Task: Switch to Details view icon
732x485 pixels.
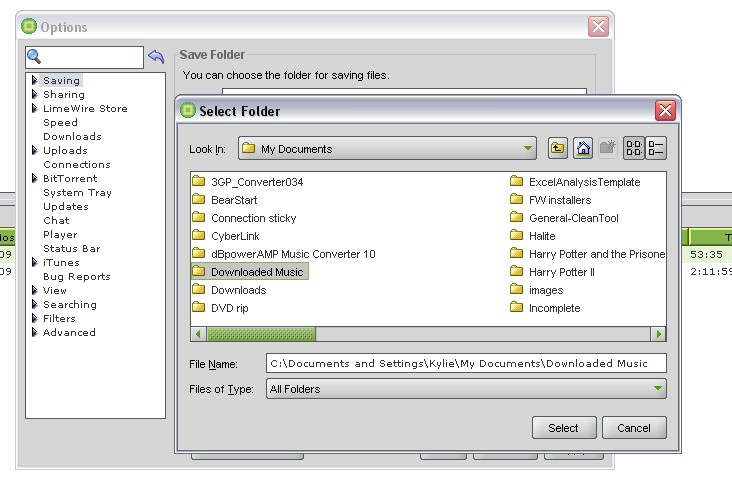Action: coord(655,148)
